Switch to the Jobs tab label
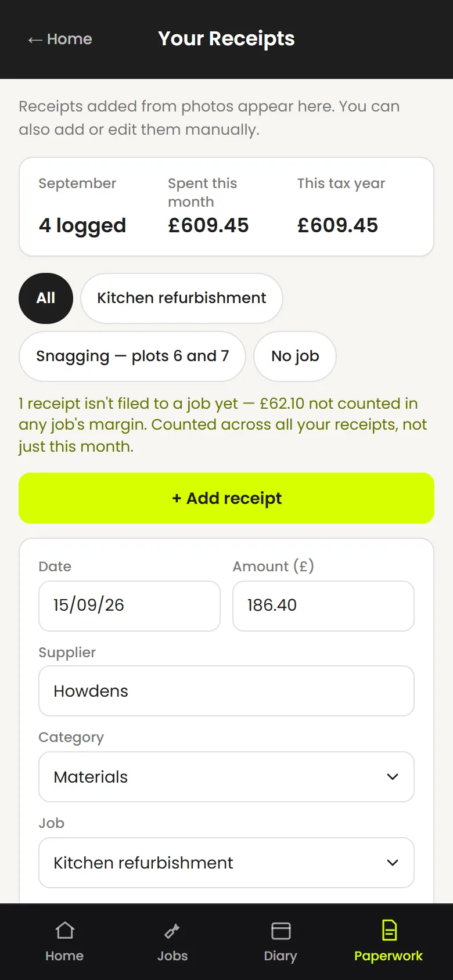Screen dimensions: 453x980 (x=172, y=956)
